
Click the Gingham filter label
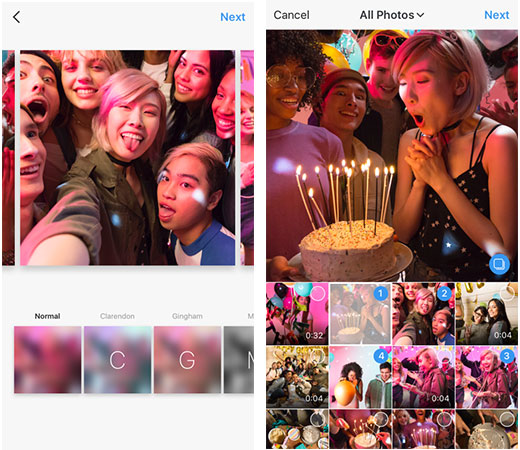click(x=187, y=316)
